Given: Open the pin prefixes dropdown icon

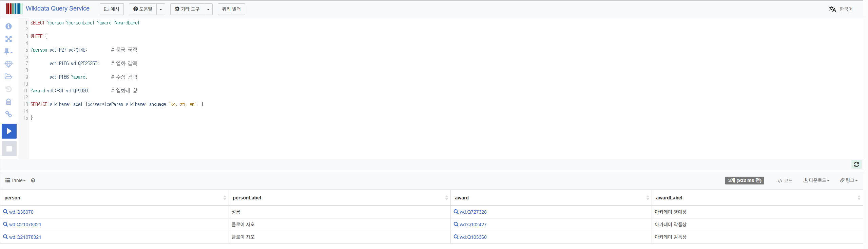Looking at the screenshot, I should 8,52.
